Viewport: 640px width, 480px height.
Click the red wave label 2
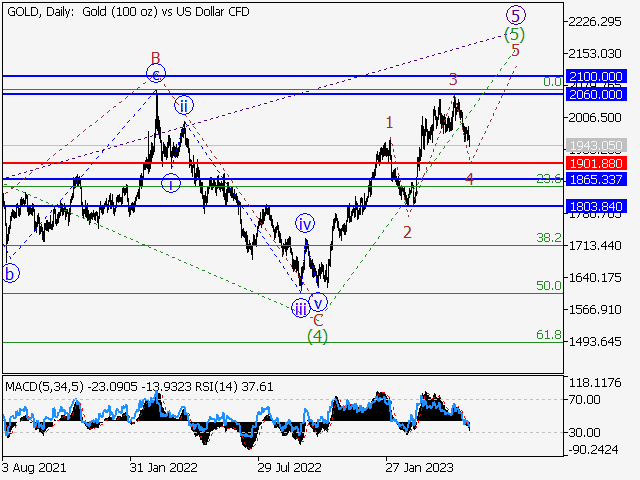pyautogui.click(x=407, y=233)
